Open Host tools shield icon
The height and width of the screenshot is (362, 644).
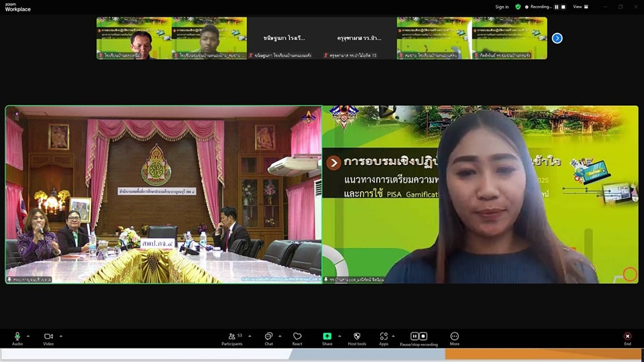pos(357,336)
